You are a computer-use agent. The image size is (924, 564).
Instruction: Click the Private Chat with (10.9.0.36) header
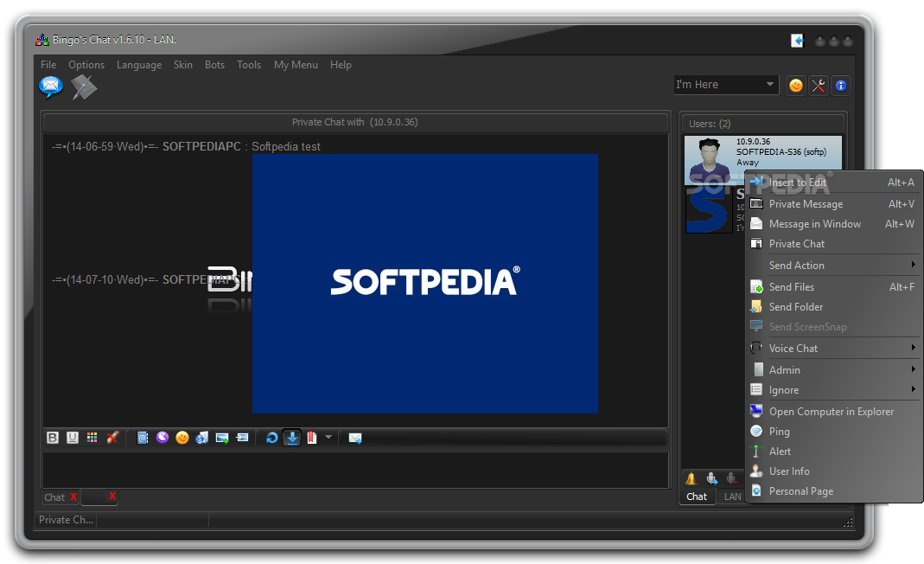click(x=355, y=122)
